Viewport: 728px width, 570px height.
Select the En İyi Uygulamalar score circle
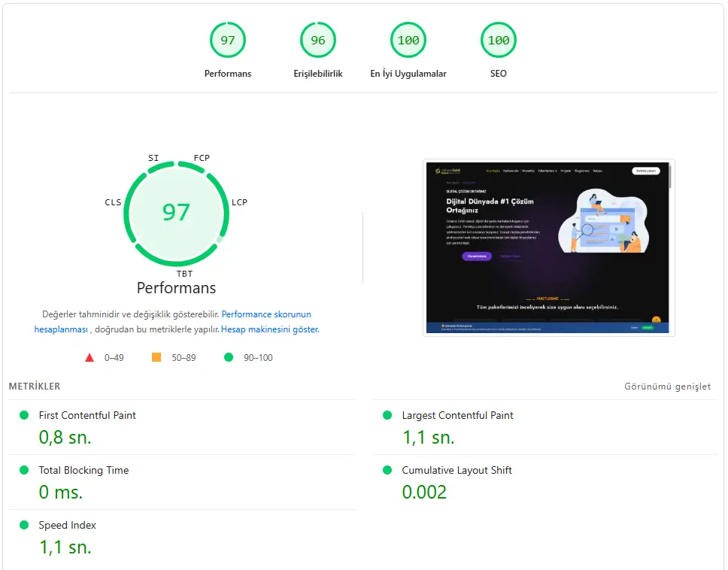click(408, 40)
